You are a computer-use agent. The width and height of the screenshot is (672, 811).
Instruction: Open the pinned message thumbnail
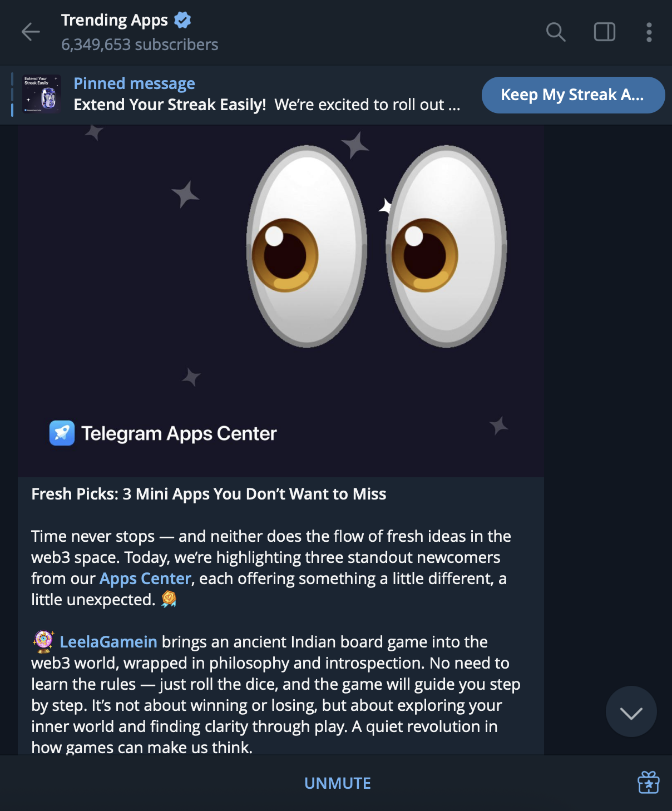42,95
